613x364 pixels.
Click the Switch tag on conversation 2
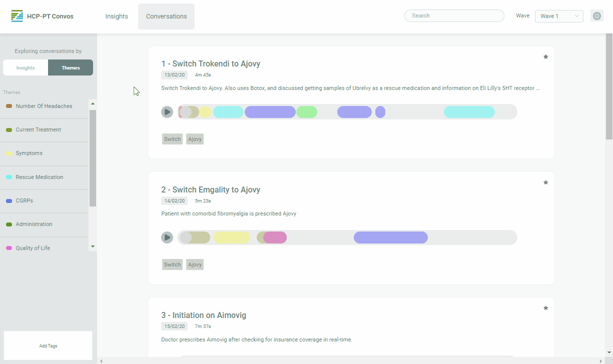(172, 264)
